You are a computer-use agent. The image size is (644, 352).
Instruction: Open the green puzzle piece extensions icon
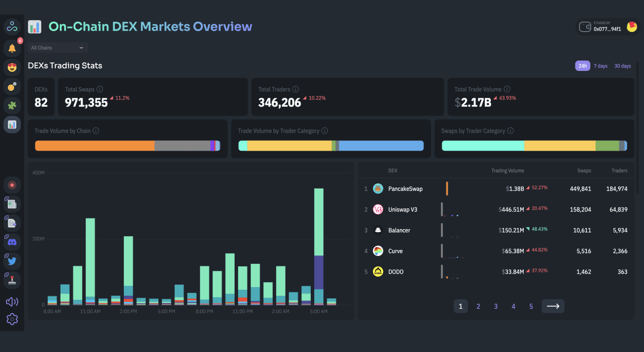[12, 105]
